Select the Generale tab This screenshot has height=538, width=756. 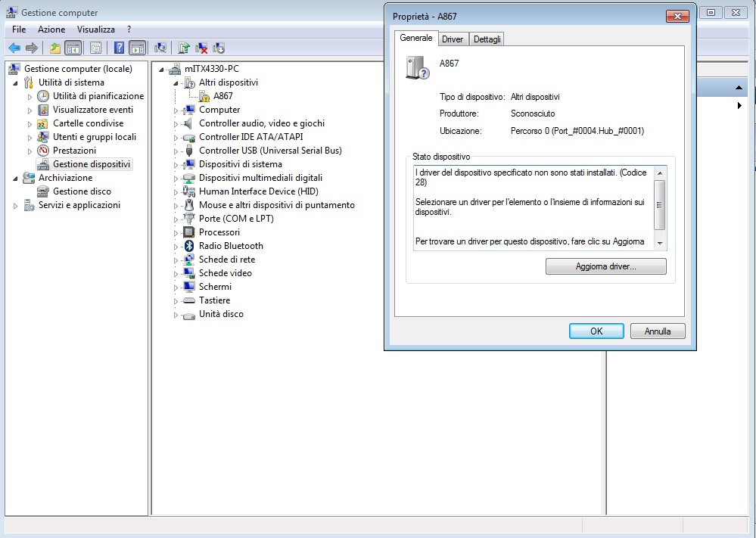(x=416, y=38)
